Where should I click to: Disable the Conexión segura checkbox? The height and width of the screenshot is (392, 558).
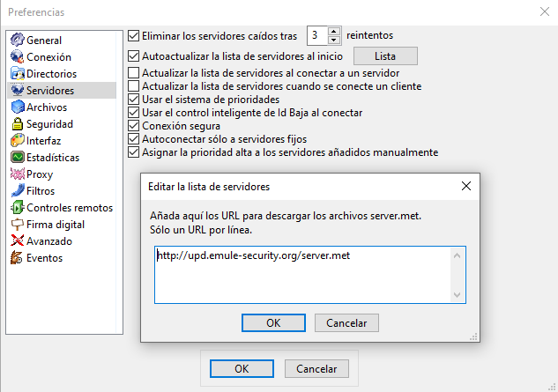133,126
